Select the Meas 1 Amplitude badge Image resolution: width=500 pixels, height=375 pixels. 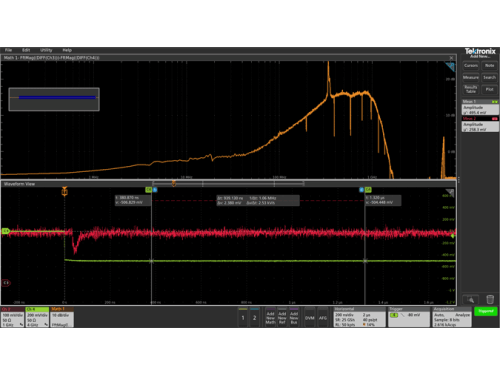coord(480,107)
